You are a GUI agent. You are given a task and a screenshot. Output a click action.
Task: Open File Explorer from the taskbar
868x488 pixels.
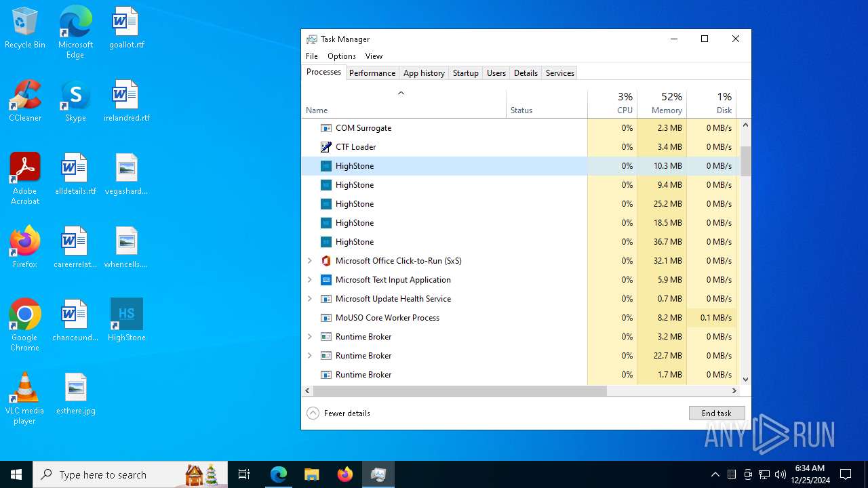[x=311, y=474]
